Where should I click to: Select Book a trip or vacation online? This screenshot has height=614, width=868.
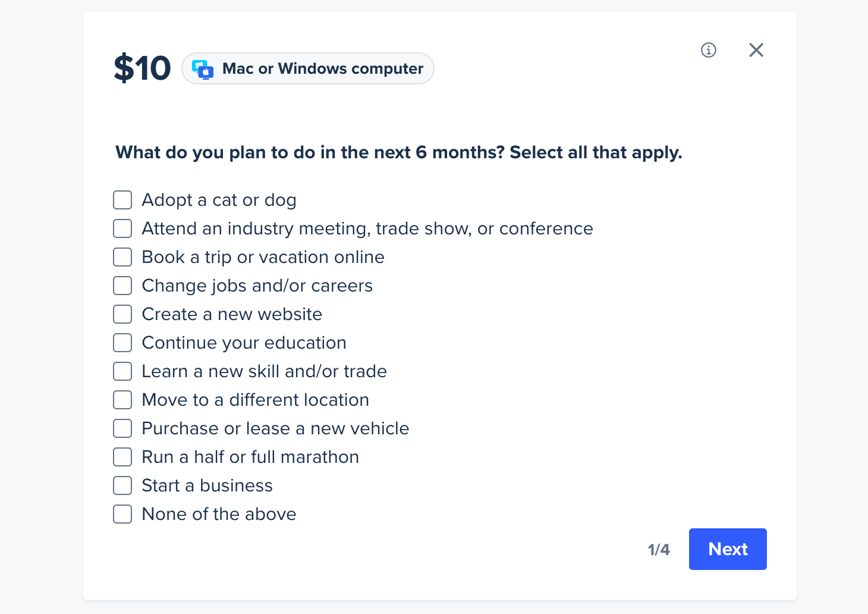pyautogui.click(x=122, y=257)
